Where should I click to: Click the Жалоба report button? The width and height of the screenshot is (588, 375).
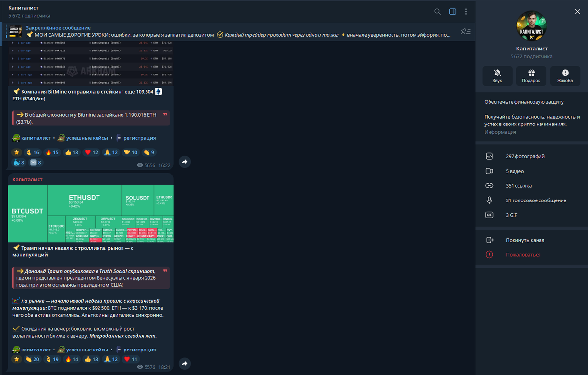[x=565, y=76]
